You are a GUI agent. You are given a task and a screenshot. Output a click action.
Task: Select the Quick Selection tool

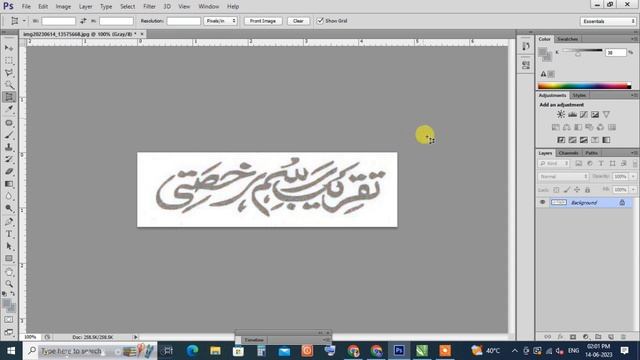(9, 85)
